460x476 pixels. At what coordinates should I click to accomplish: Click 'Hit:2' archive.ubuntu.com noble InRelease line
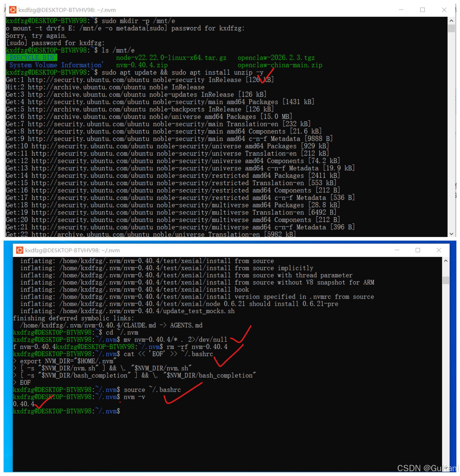[105, 87]
